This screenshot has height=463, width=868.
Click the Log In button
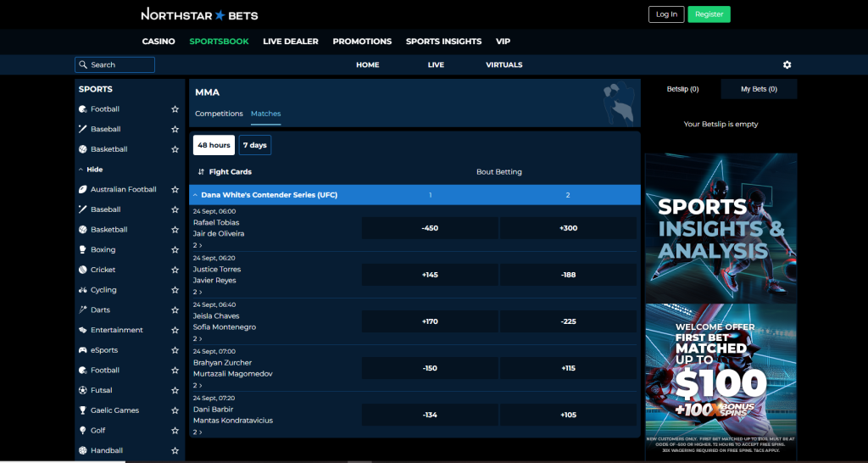click(666, 14)
